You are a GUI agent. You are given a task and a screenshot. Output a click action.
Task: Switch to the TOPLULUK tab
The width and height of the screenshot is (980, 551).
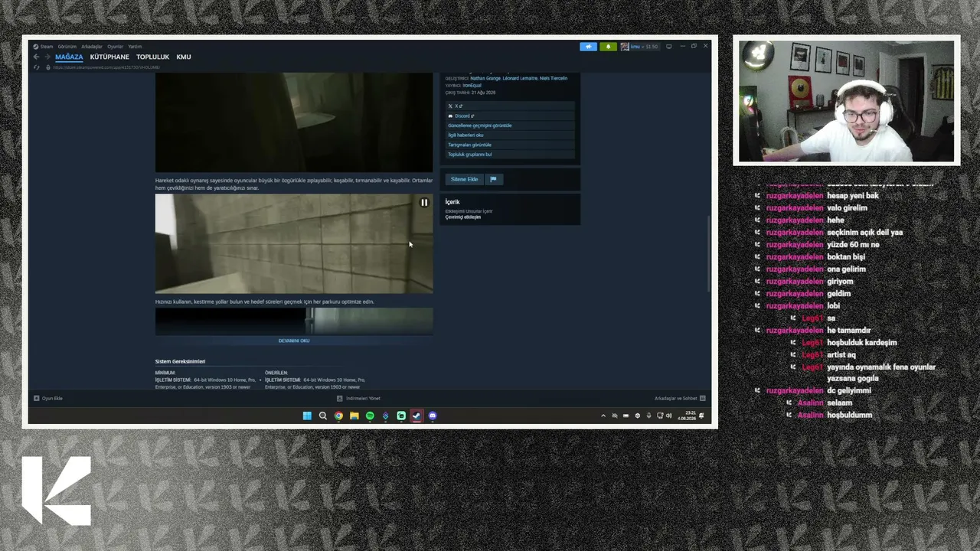153,57
